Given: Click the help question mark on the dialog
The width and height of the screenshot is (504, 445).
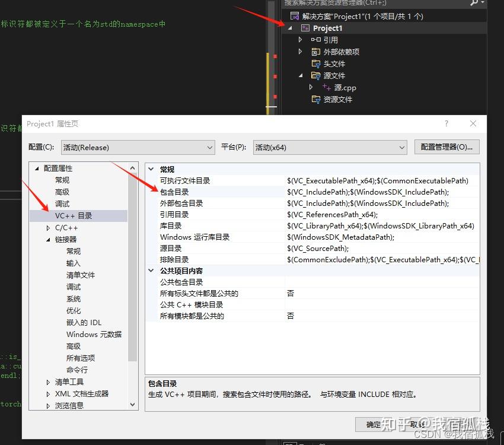Looking at the screenshot, I should tap(446, 123).
